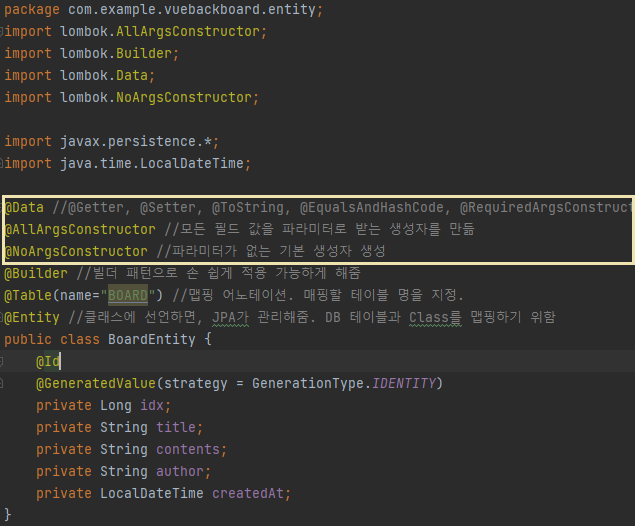Click @ToString in the Data comment
The height and width of the screenshot is (526, 635).
pyautogui.click(x=248, y=207)
